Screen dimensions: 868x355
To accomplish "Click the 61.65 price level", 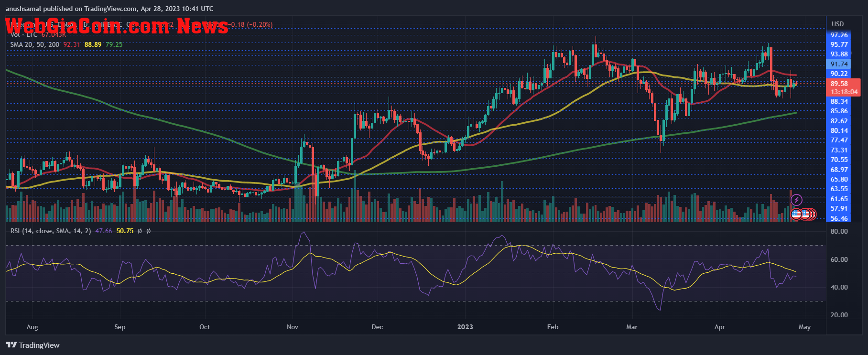I will [x=839, y=199].
